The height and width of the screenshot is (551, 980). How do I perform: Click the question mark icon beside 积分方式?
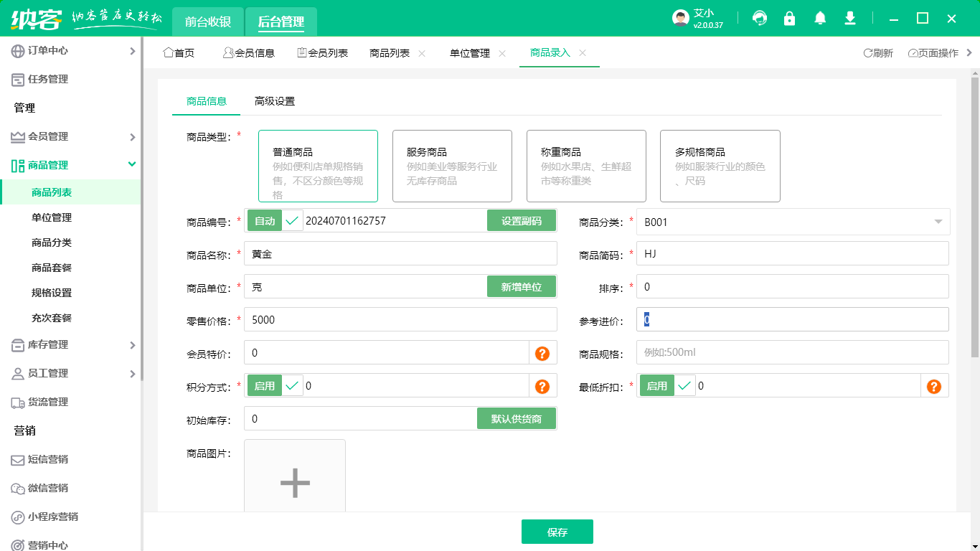[543, 385]
